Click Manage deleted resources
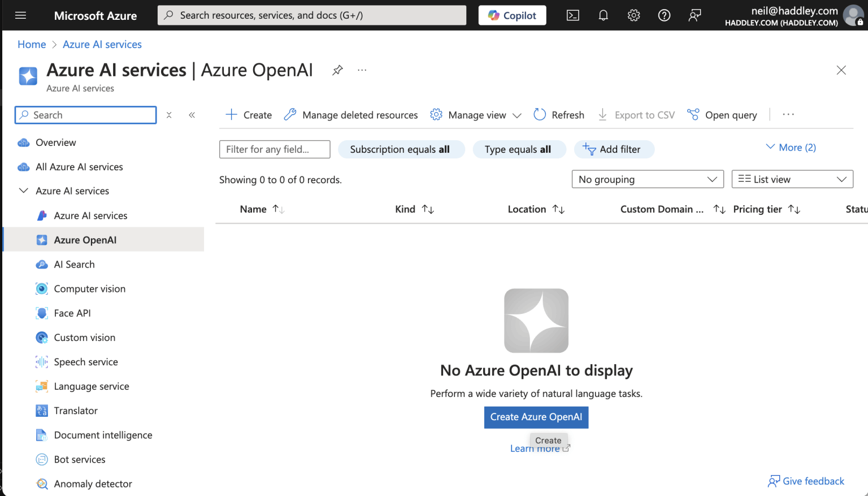 click(351, 115)
